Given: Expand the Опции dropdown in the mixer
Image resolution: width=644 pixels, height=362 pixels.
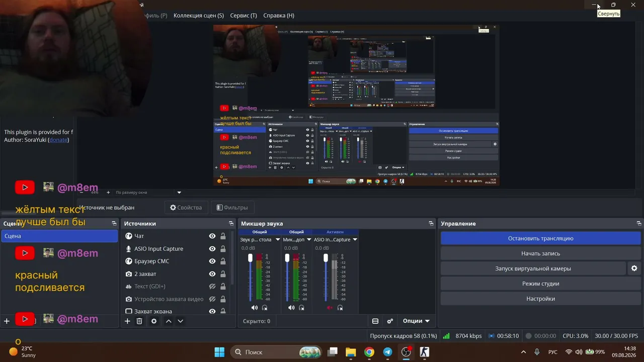Looking at the screenshot, I should click(416, 321).
